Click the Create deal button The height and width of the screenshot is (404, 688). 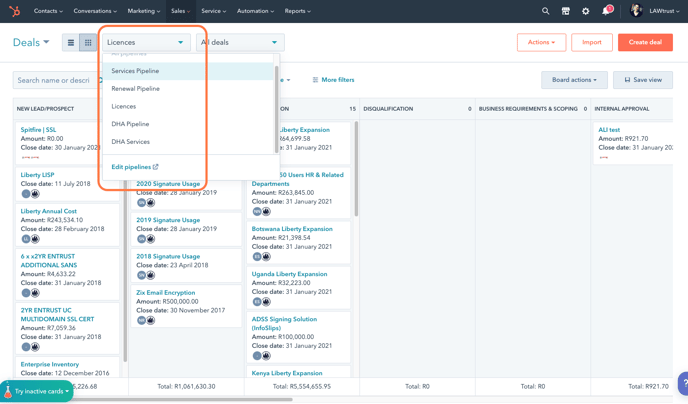tap(645, 43)
